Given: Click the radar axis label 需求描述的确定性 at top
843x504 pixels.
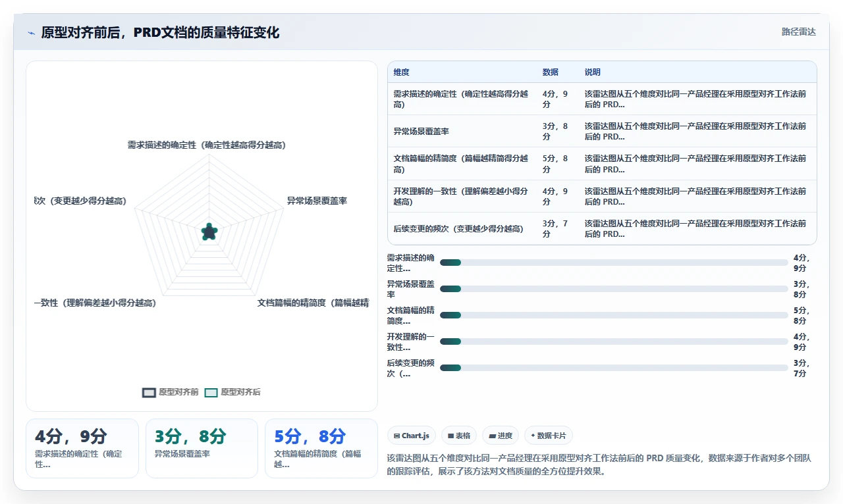Looking at the screenshot, I should coord(207,145).
